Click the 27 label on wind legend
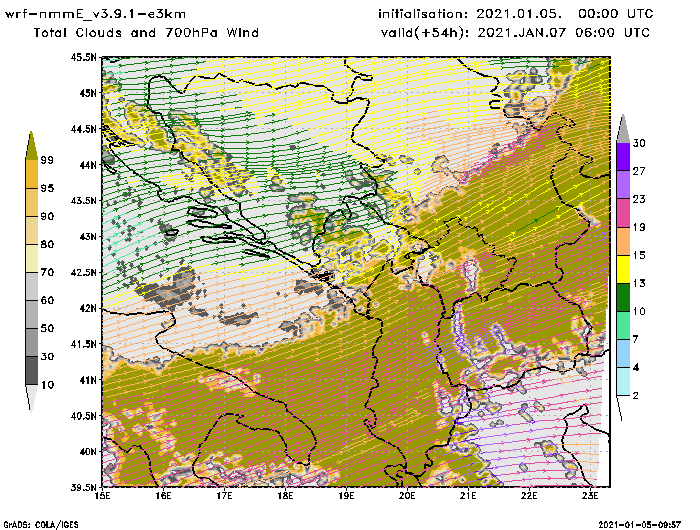 pyautogui.click(x=639, y=171)
